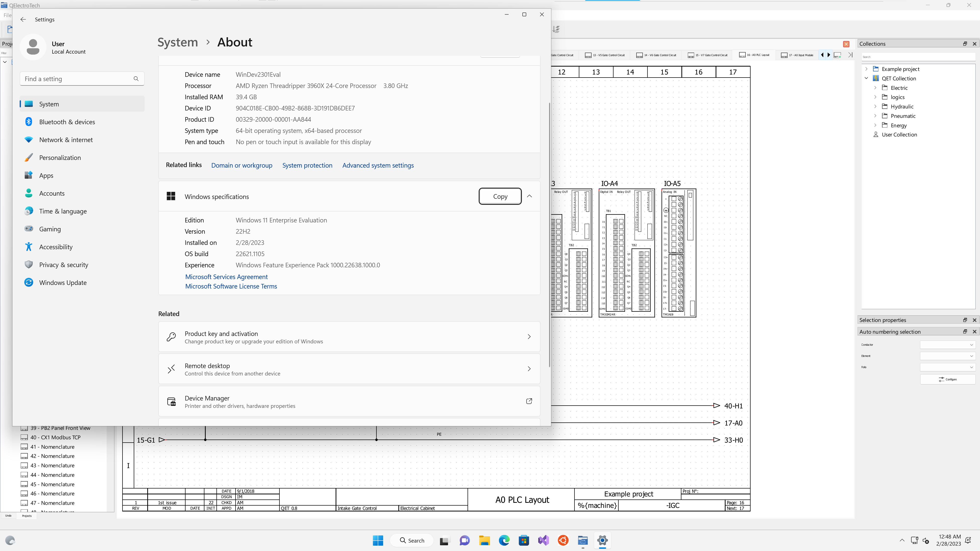Click the magnifier icon in Find a setting
This screenshot has width=980, height=551.
coord(136,79)
